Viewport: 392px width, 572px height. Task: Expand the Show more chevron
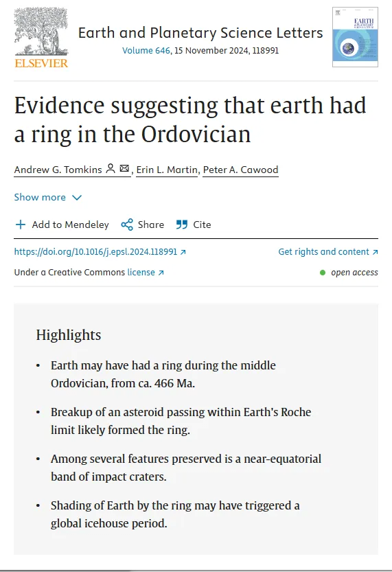click(x=77, y=198)
